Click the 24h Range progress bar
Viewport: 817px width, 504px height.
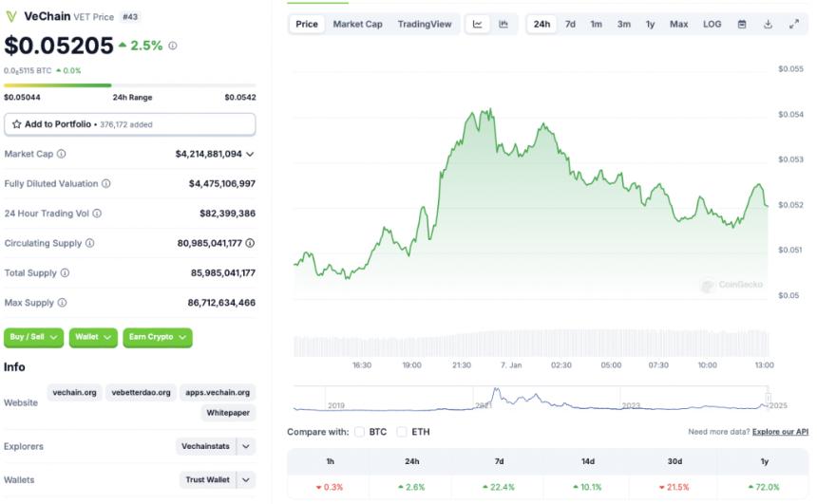[x=130, y=84]
